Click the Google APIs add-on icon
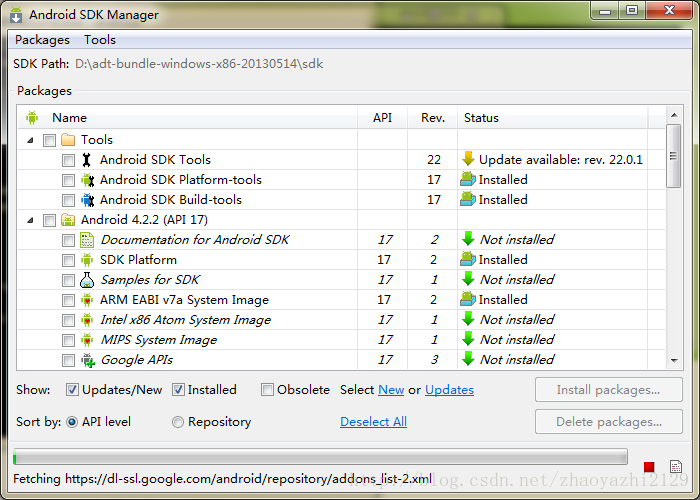Screen dimensions: 700x500 coord(88,360)
